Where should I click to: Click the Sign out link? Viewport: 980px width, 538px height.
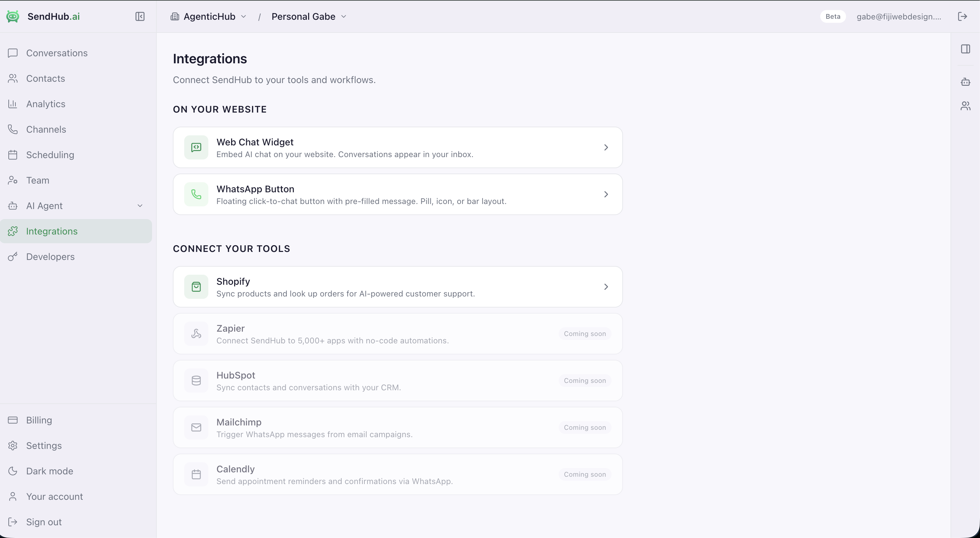76,522
